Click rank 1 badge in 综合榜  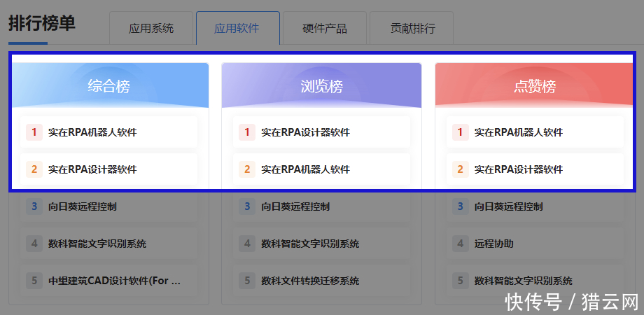[34, 132]
